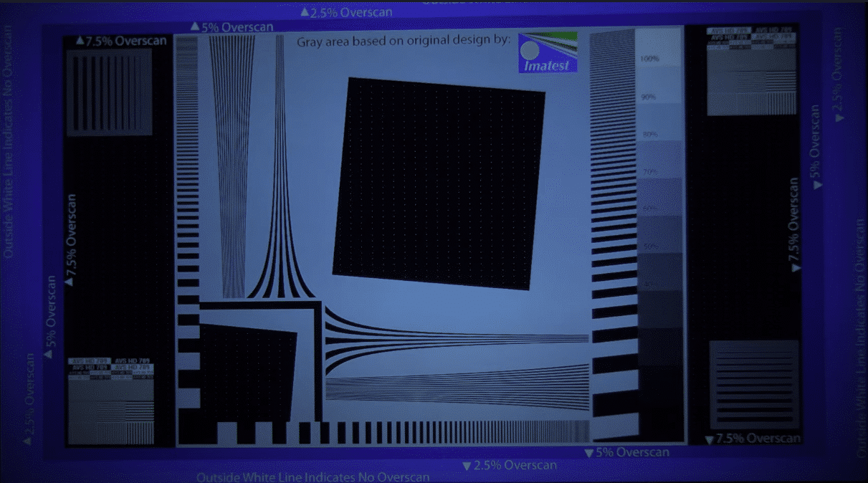Click the bottom "Outside White Line Indicates No Overscan" text

pos(313,477)
